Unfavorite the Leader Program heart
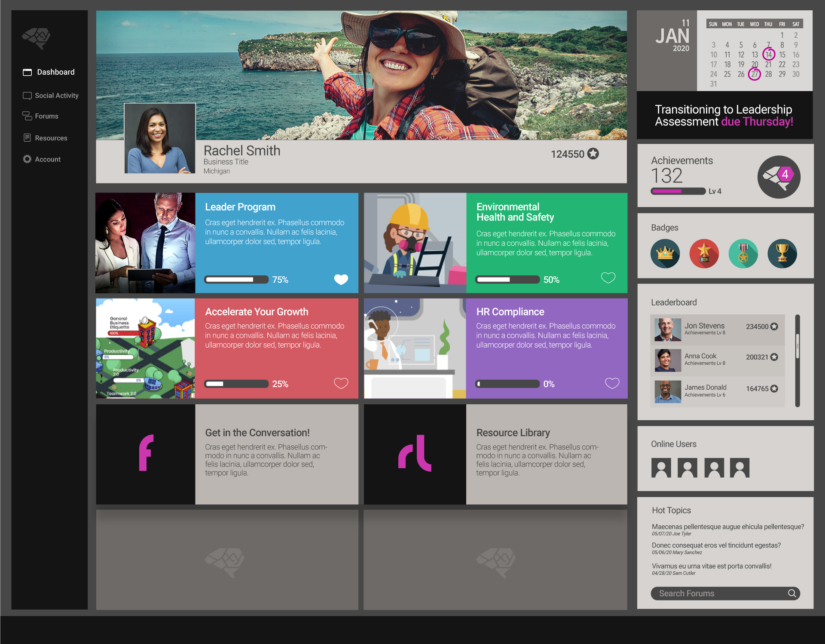 341,279
